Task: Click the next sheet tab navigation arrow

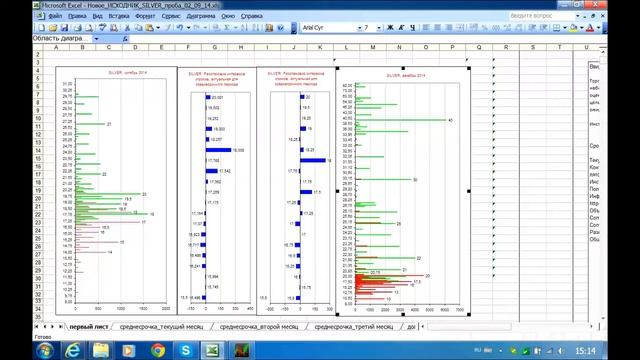Action: click(52, 327)
